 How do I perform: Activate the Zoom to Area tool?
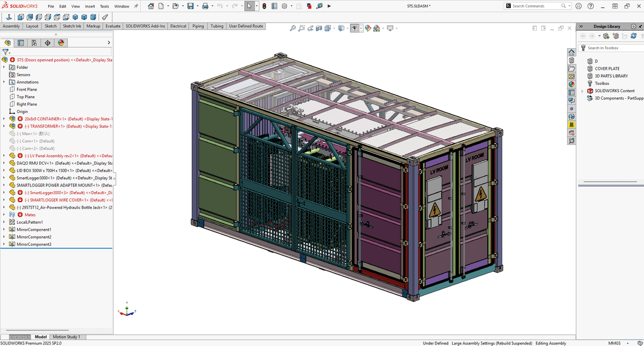pyautogui.click(x=301, y=27)
